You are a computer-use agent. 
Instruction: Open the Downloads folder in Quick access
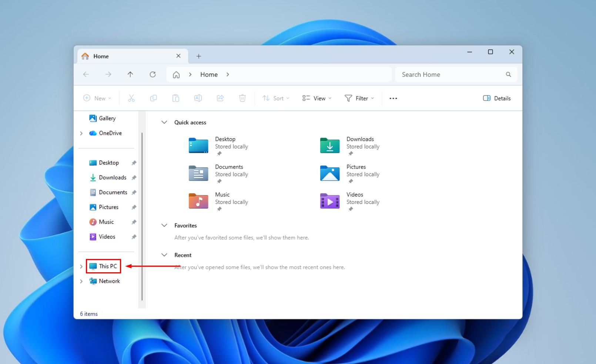tap(350, 146)
